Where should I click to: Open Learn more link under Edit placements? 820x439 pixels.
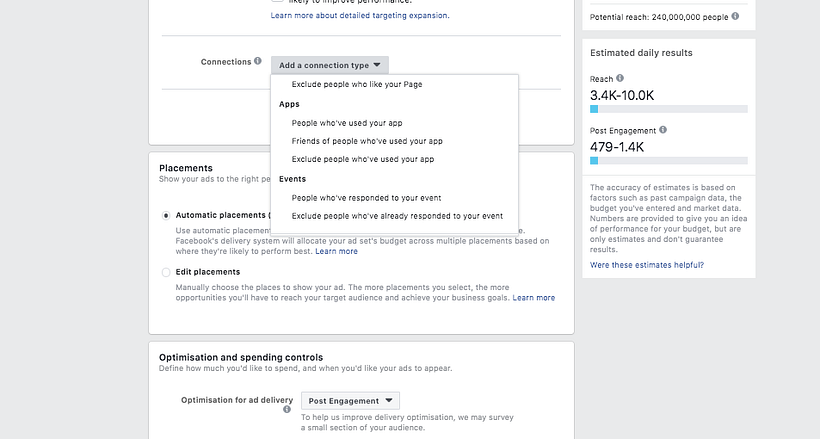click(x=533, y=298)
